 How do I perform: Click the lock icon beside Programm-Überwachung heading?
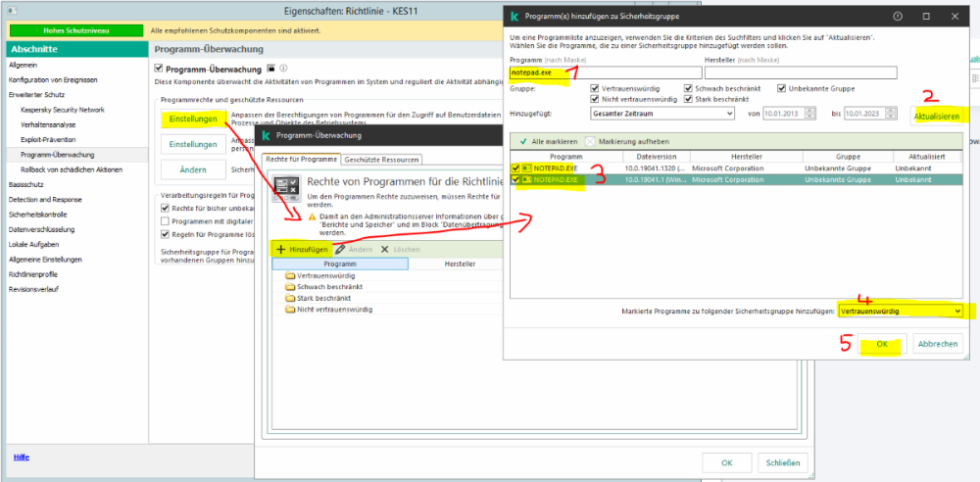point(270,69)
